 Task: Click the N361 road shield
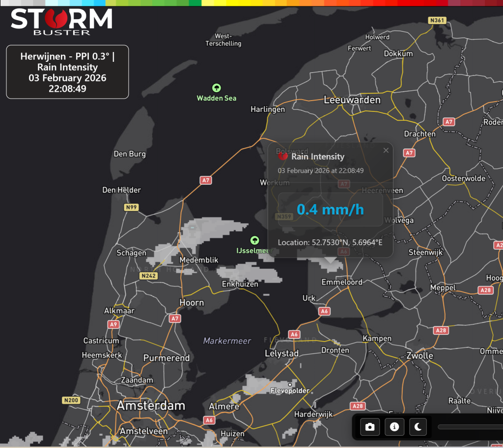pyautogui.click(x=437, y=20)
